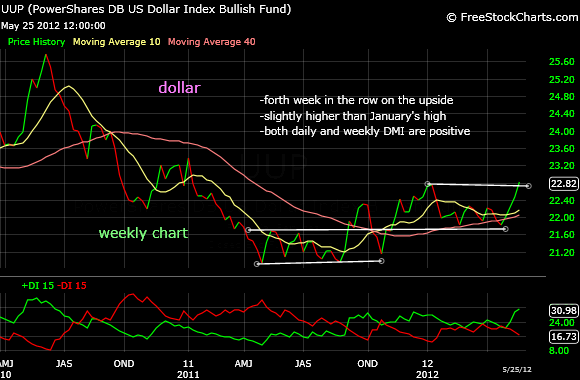Click the 22.40 price axis value
Screen dimensions: 580x380
click(562, 201)
